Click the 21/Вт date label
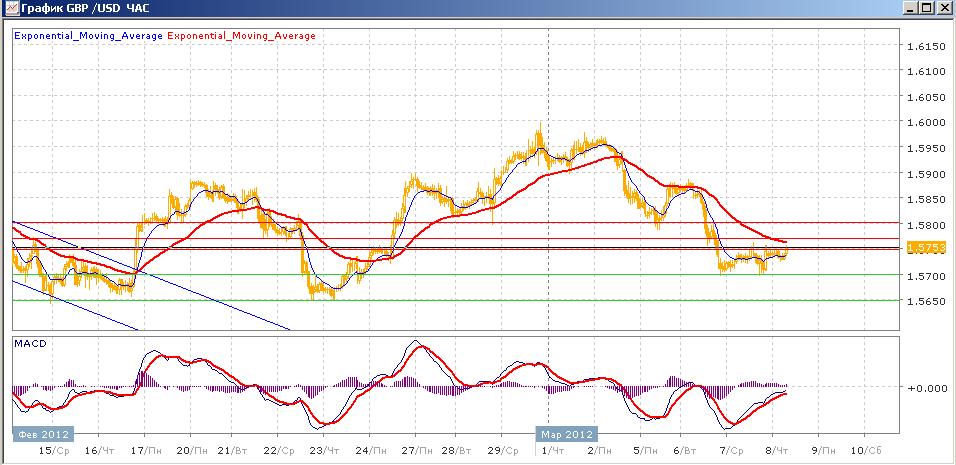The width and height of the screenshot is (956, 465). click(234, 451)
